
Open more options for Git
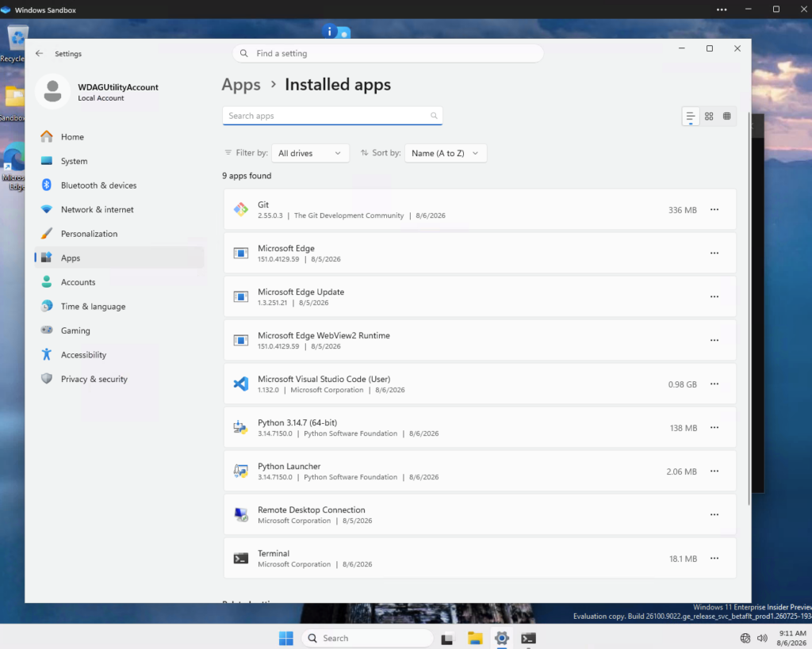point(714,210)
